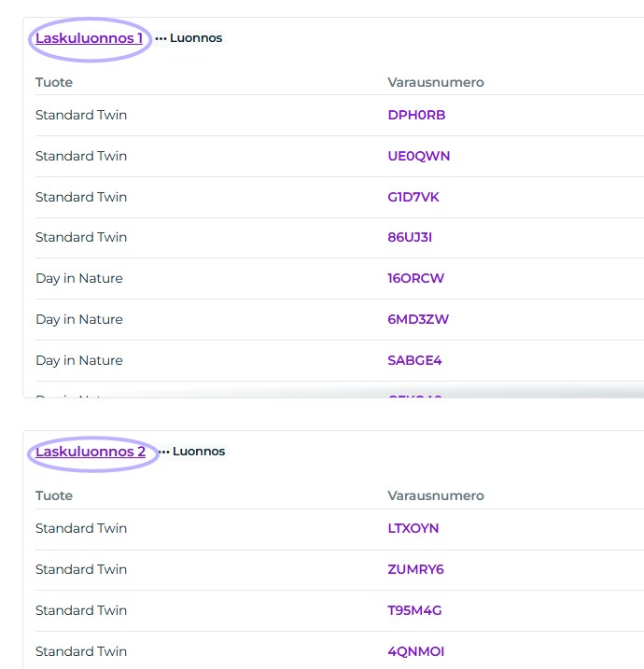
Task: Select booking number SABGE4
Action: 415,360
